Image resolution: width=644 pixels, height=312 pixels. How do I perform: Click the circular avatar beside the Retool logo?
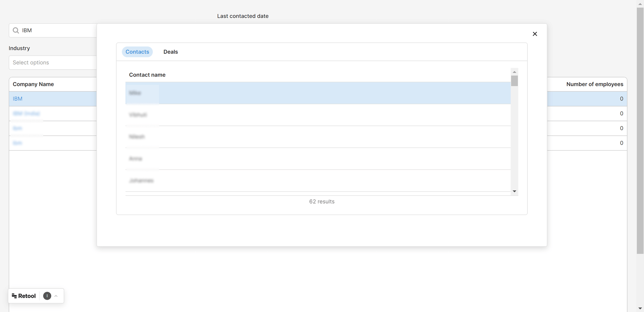(x=47, y=296)
